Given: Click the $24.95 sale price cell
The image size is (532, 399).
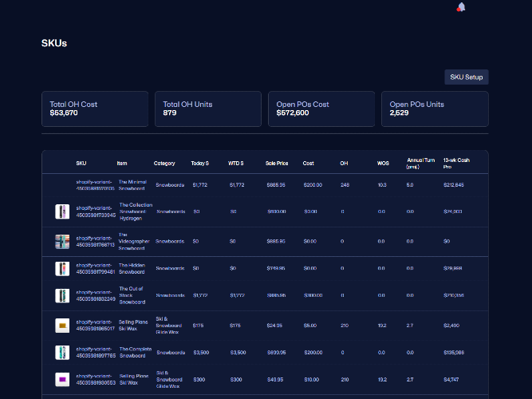Looking at the screenshot, I should [274, 326].
